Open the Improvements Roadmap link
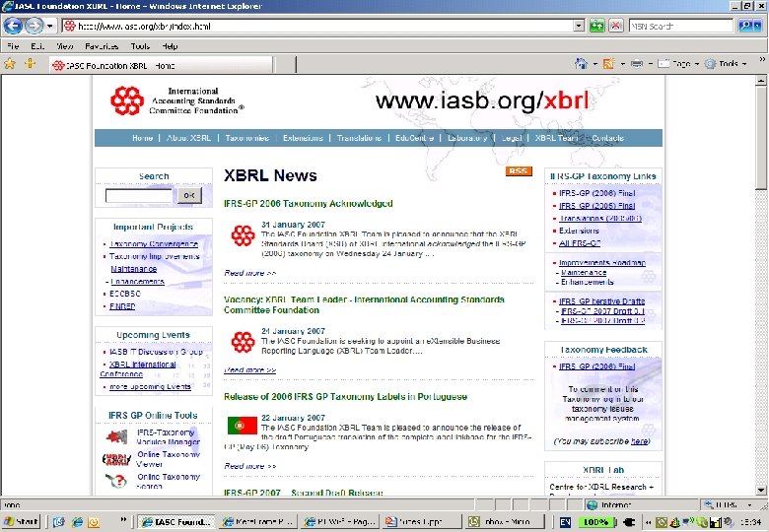 (602, 263)
